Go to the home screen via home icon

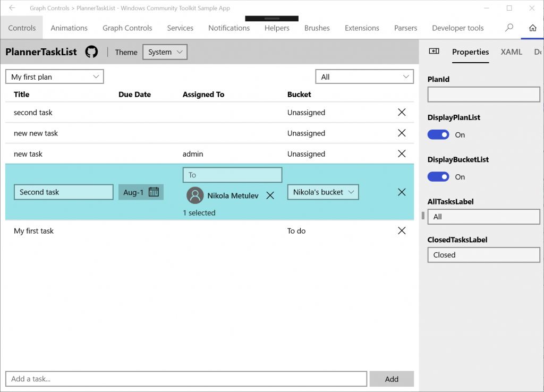(532, 28)
